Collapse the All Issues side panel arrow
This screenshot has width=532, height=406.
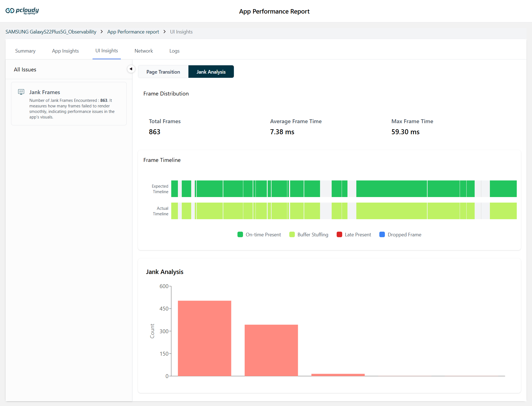tap(131, 69)
